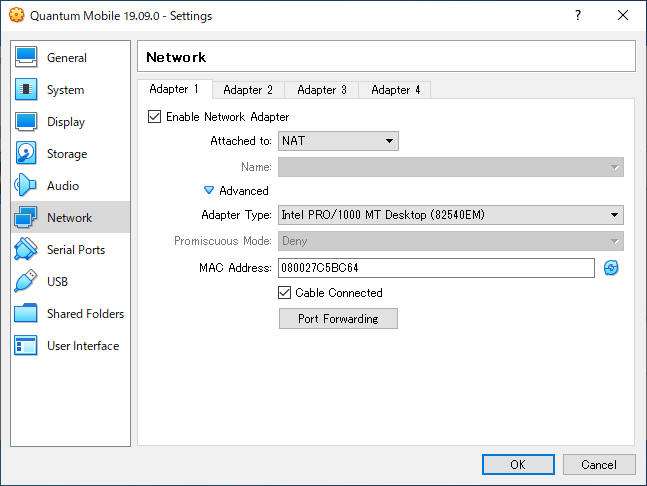Click into the MAC Address field
647x486 pixels.
tap(436, 268)
